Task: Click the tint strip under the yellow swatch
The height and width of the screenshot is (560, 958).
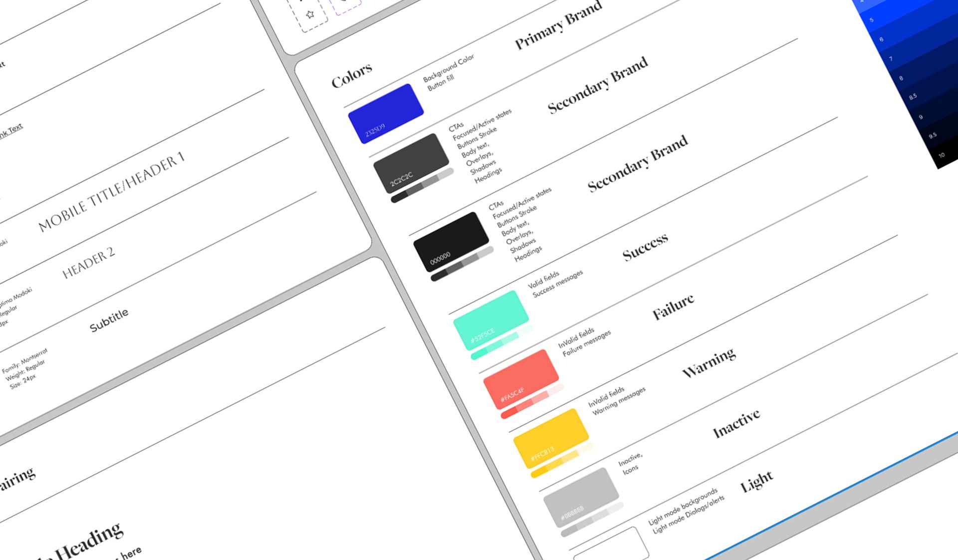Action: click(x=562, y=460)
